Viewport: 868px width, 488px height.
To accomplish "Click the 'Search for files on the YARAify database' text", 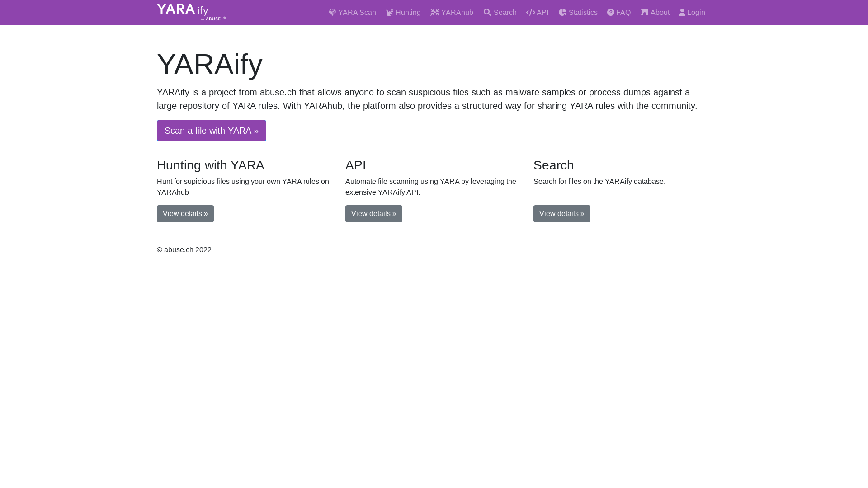I will coord(599,182).
